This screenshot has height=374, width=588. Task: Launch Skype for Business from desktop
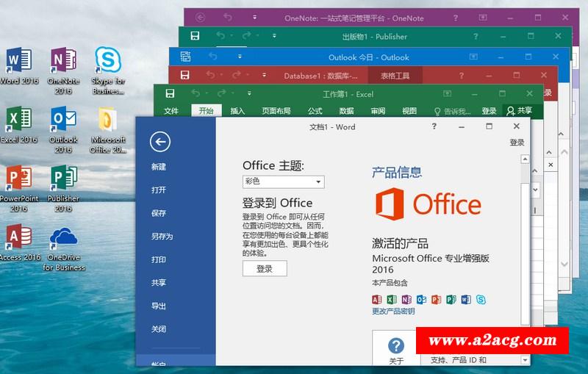pos(107,65)
